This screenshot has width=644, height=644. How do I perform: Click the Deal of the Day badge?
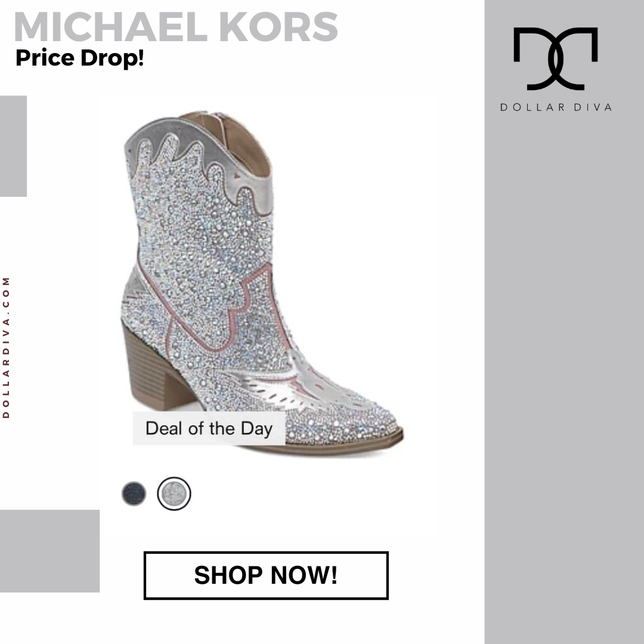(209, 428)
